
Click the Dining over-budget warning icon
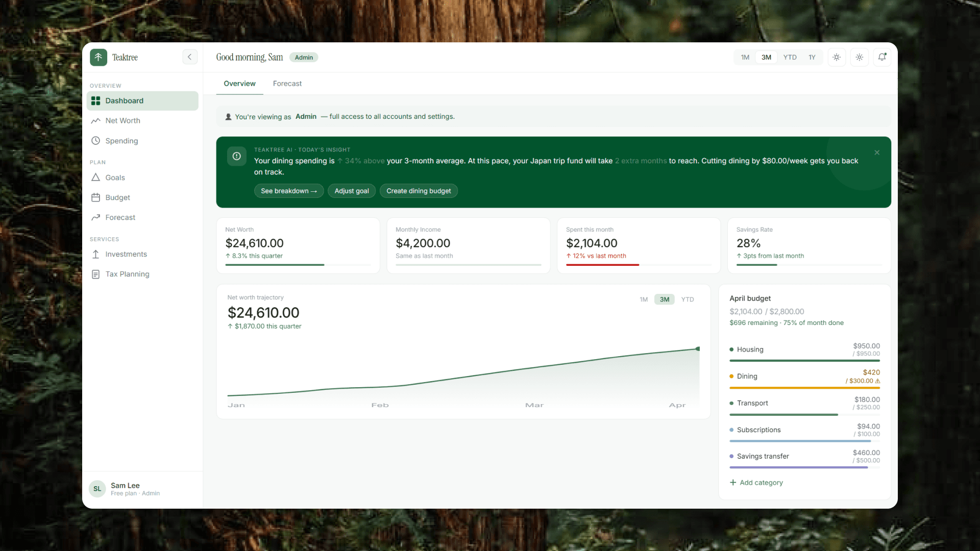878,381
